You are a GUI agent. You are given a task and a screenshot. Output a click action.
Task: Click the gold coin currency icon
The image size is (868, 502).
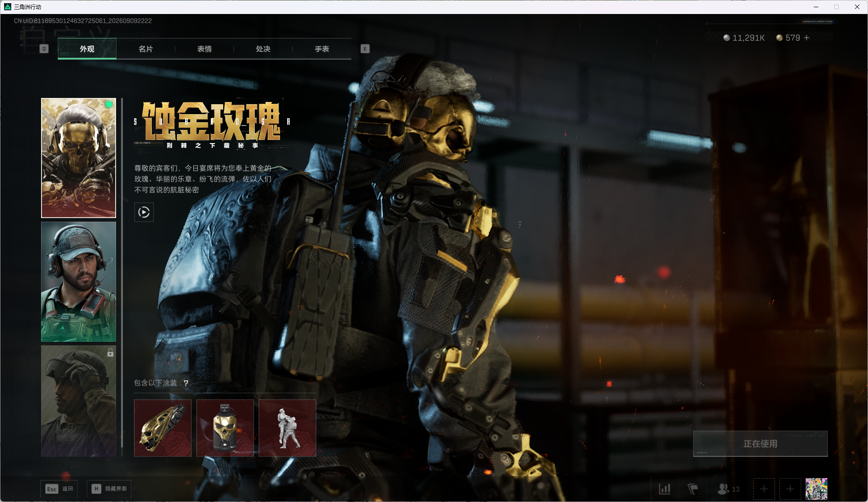pyautogui.click(x=779, y=38)
